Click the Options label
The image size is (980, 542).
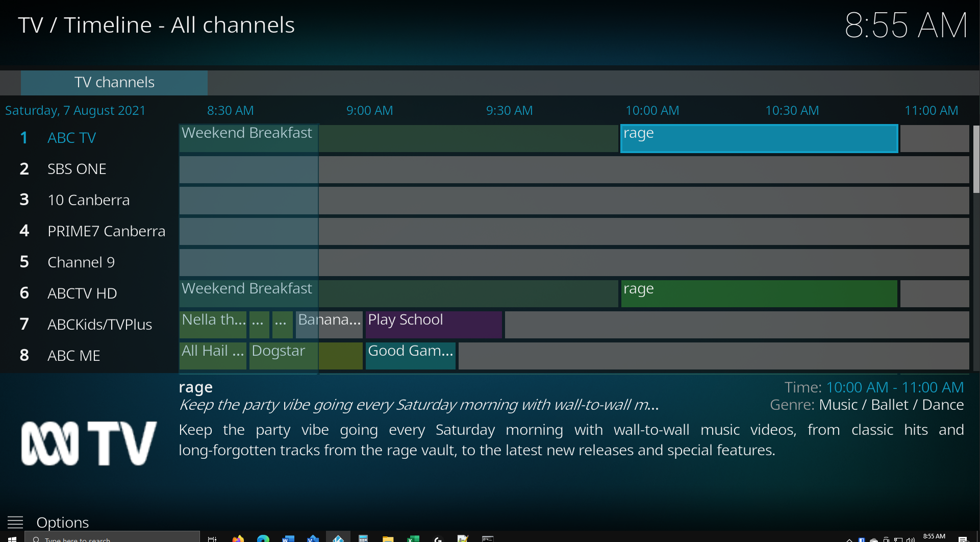(63, 522)
